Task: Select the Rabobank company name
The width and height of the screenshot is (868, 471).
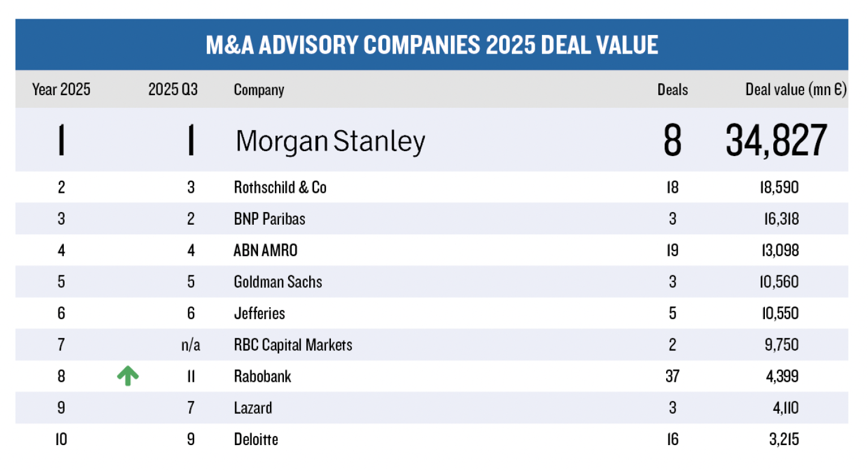Action: pyautogui.click(x=262, y=376)
